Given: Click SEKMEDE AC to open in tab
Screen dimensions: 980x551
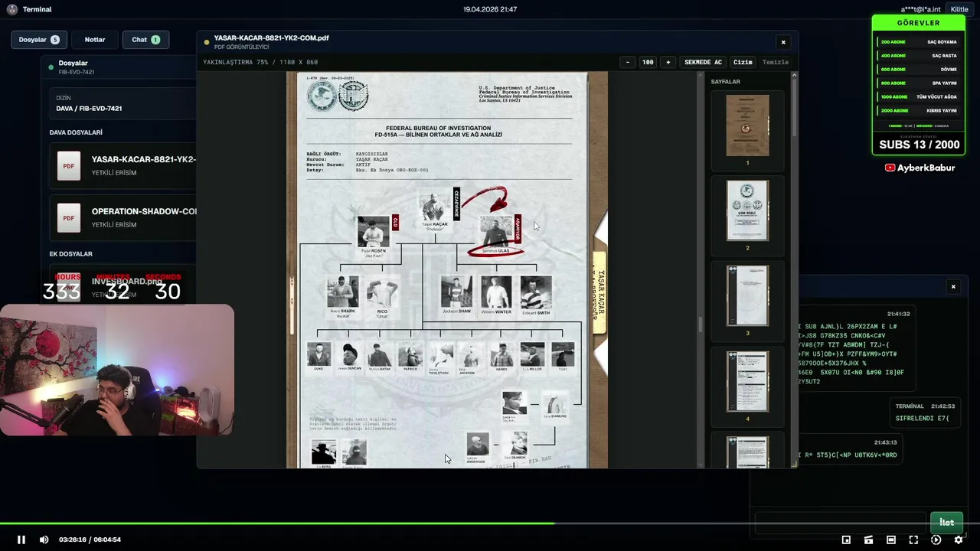Looking at the screenshot, I should (703, 62).
